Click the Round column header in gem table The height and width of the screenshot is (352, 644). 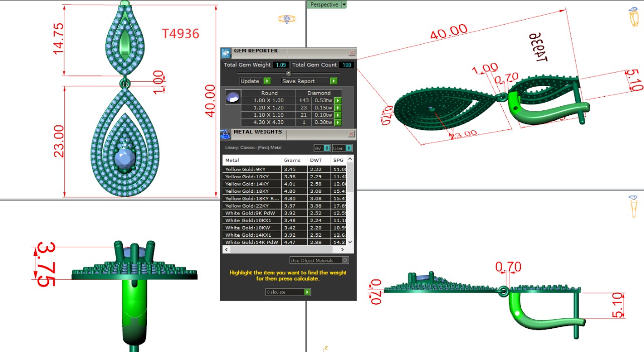point(269,93)
